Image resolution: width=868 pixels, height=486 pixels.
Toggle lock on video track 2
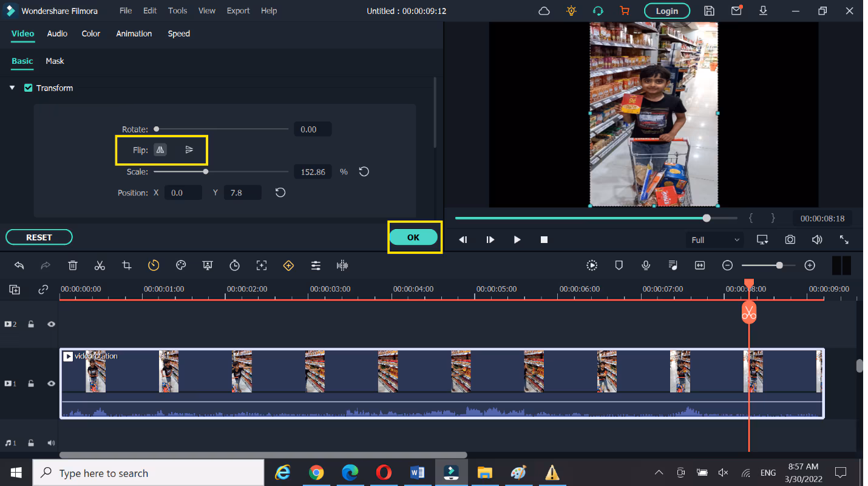tap(31, 324)
